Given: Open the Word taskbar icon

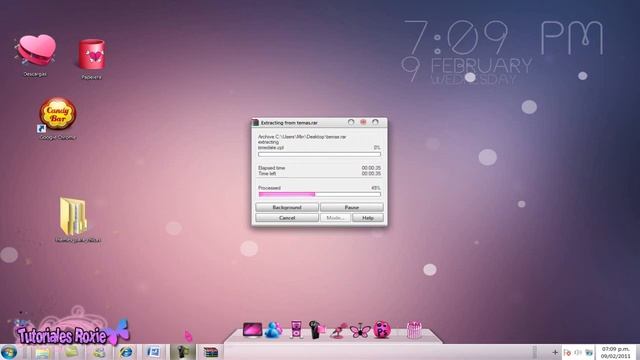Looking at the screenshot, I should pos(153,352).
